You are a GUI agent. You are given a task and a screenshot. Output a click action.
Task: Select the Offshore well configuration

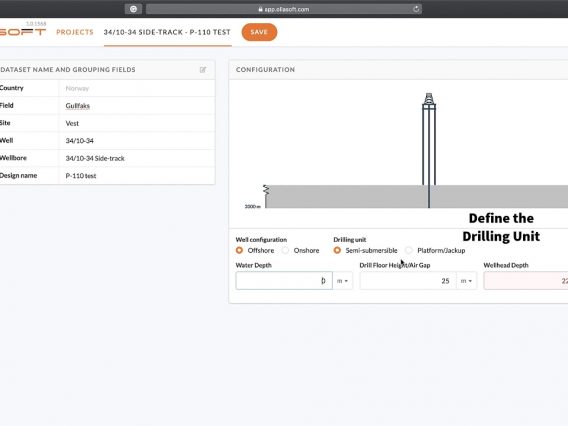pyautogui.click(x=239, y=250)
